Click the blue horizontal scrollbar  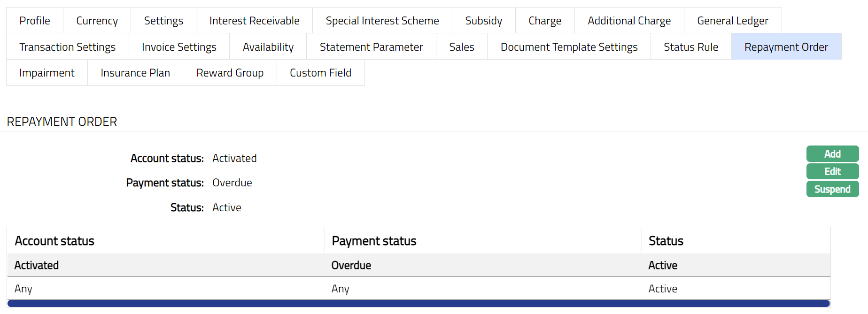point(418,304)
